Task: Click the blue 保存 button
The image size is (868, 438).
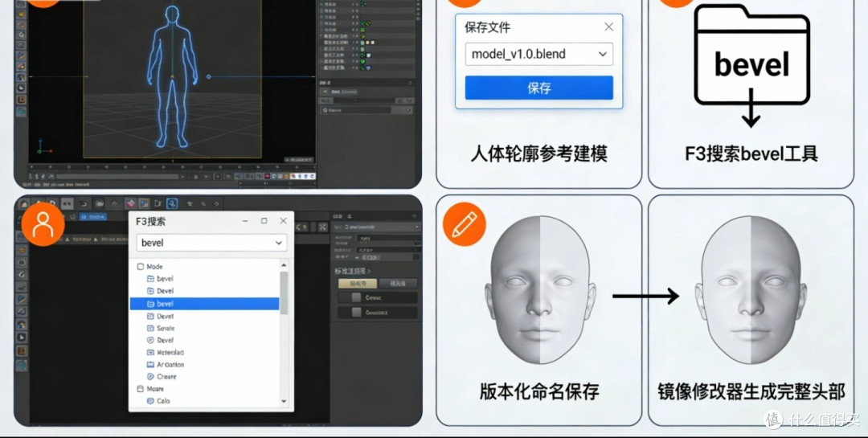Action: pos(538,88)
